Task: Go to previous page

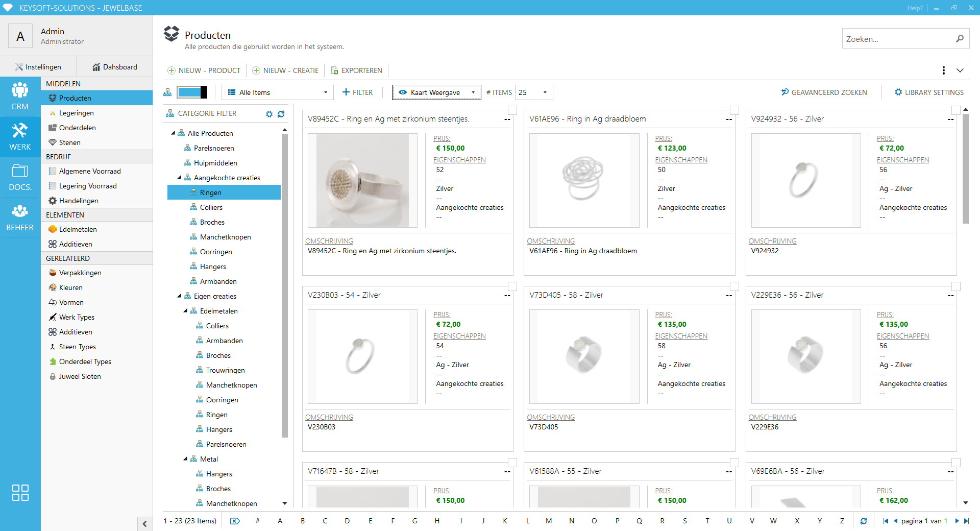Action: click(895, 521)
